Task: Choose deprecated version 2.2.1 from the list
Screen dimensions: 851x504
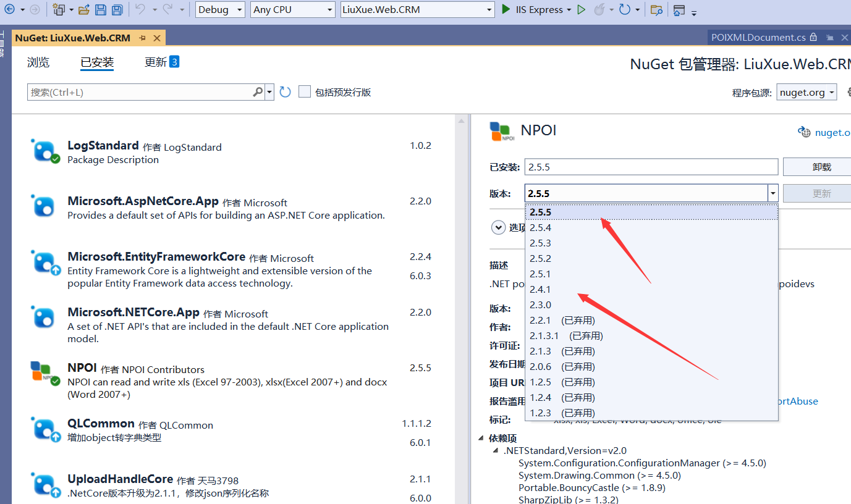Action: click(x=651, y=320)
